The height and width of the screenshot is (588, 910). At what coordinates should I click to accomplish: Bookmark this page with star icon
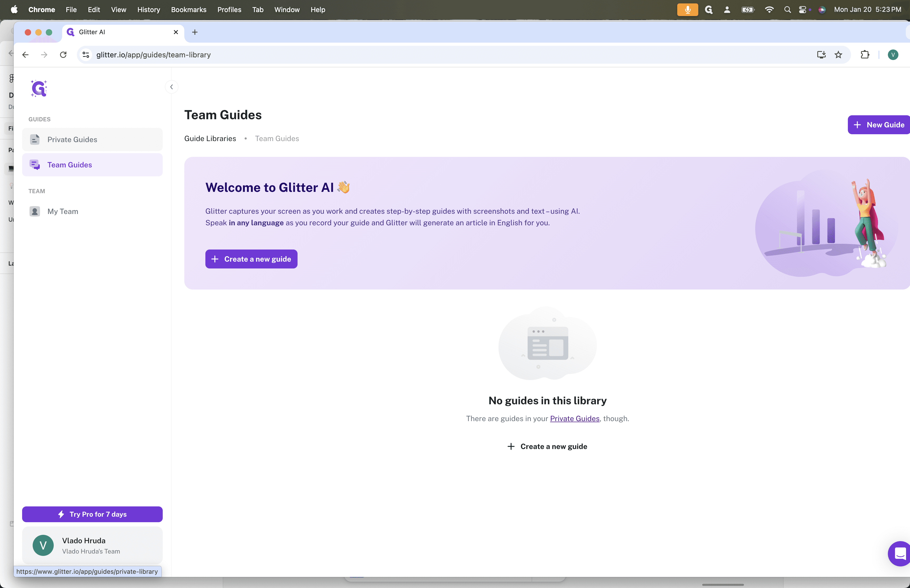(838, 54)
